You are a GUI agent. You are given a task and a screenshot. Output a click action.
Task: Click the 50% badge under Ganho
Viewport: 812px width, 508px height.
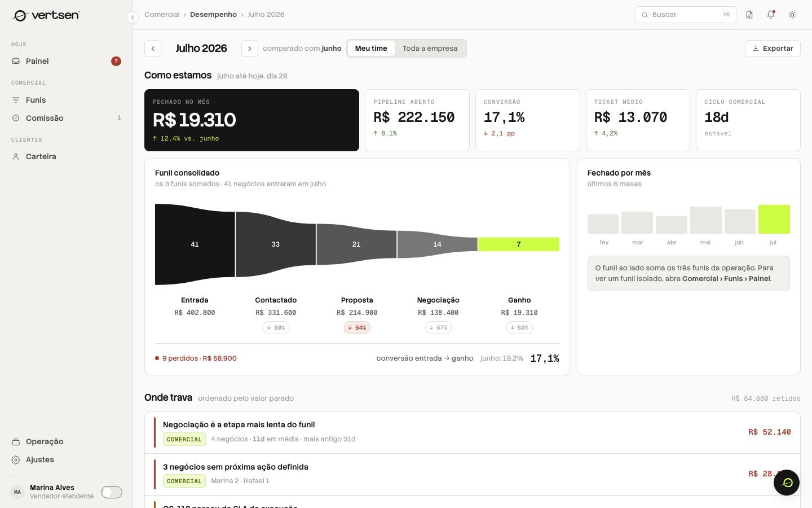pyautogui.click(x=519, y=328)
